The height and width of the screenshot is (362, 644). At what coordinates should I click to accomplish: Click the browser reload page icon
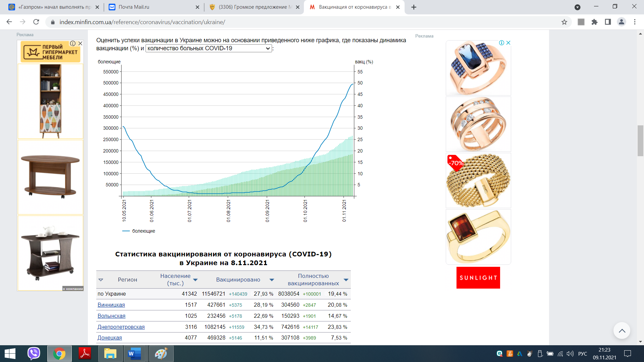(36, 22)
